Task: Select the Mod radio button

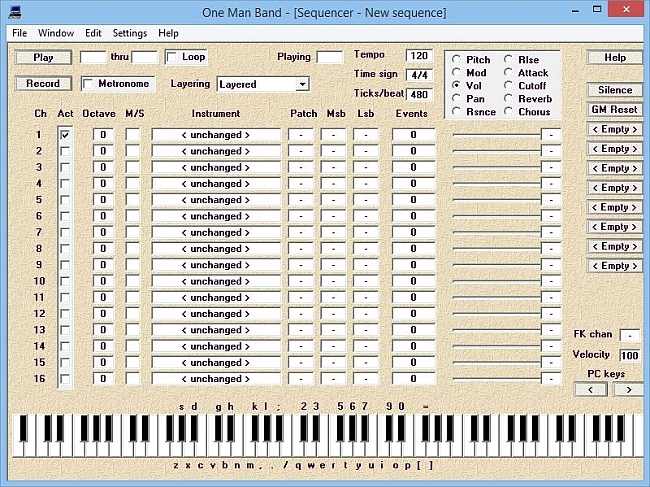Action: [x=456, y=73]
